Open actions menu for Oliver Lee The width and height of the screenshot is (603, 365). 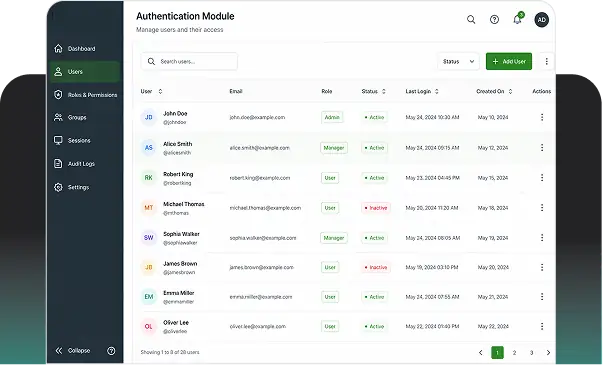542,327
